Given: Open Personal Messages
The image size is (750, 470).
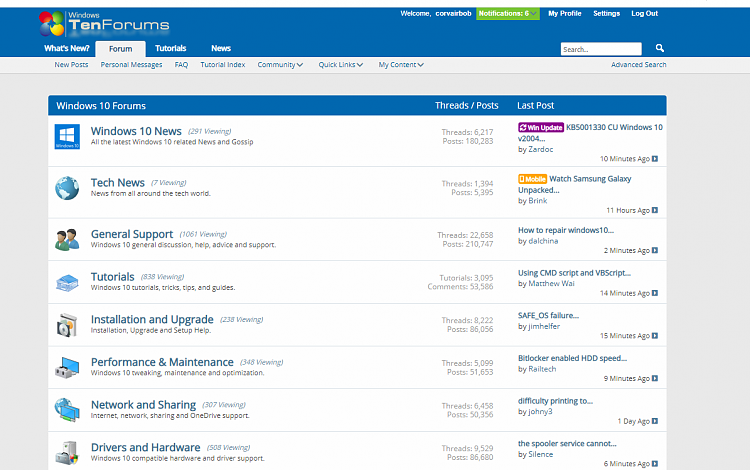Looking at the screenshot, I should tap(131, 65).
